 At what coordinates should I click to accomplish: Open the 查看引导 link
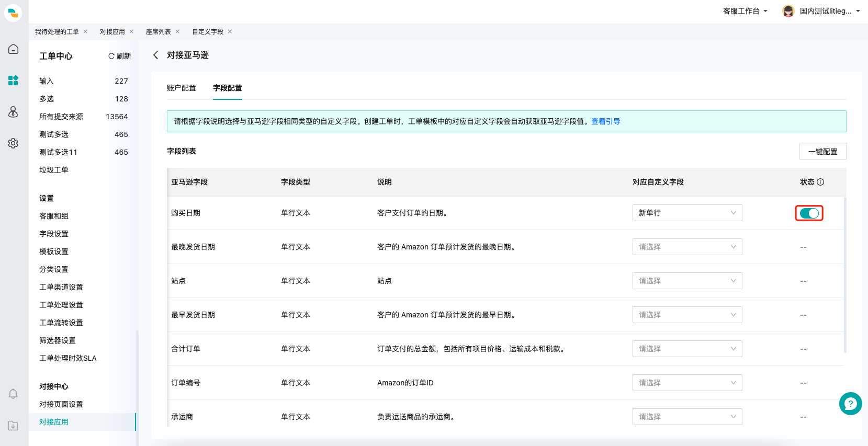click(x=606, y=121)
